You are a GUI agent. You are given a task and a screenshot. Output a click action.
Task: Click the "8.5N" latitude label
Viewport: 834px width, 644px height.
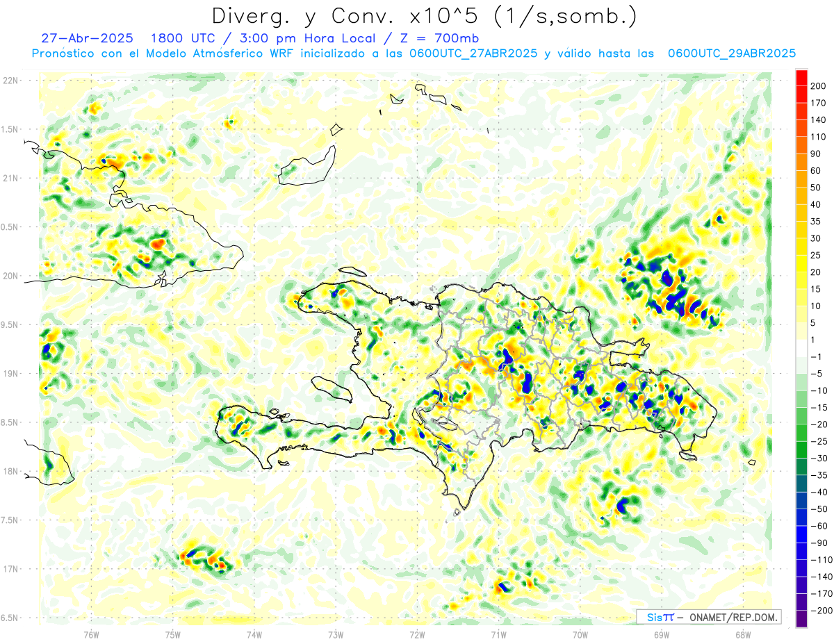[10, 422]
